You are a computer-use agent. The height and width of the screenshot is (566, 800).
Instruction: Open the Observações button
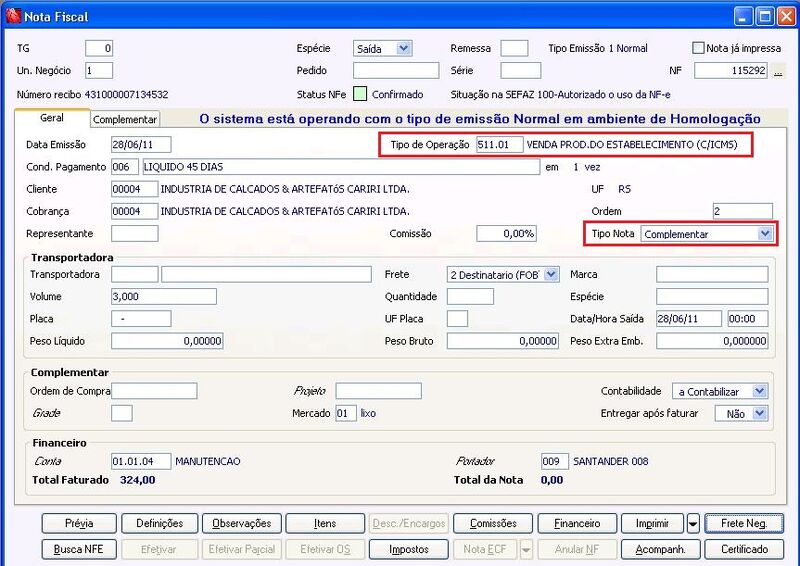242,523
